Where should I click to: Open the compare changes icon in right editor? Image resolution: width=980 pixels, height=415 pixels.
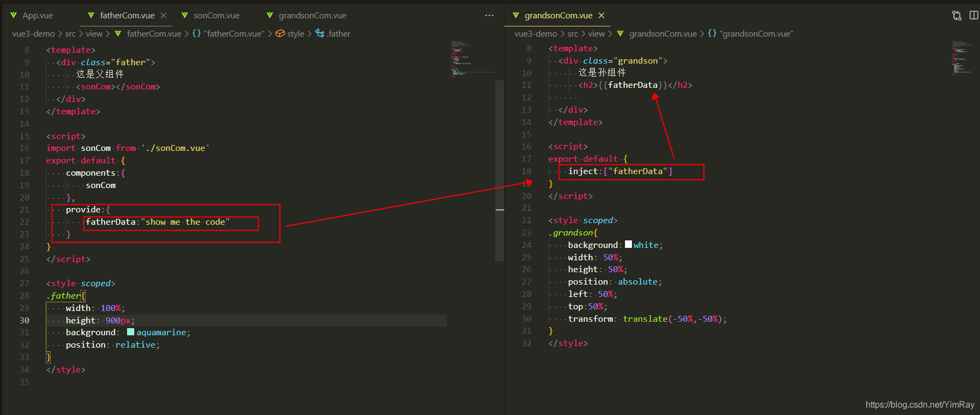[957, 16]
